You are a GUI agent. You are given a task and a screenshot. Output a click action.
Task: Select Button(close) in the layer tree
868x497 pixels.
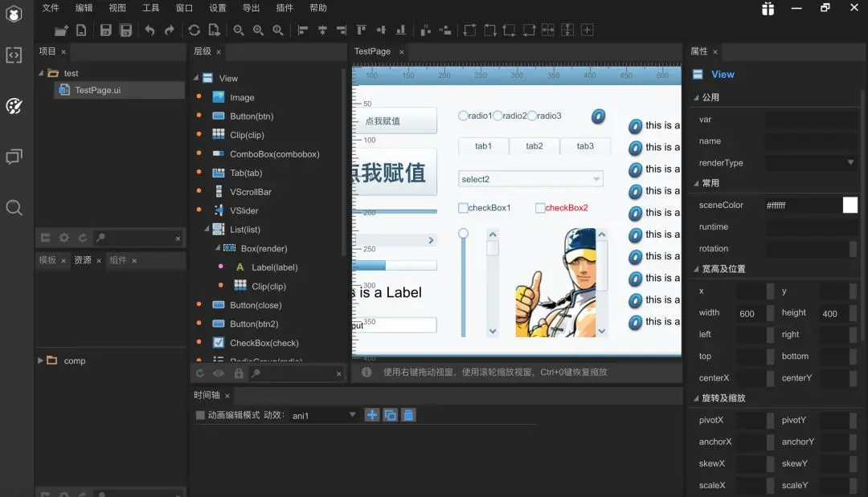click(x=256, y=305)
